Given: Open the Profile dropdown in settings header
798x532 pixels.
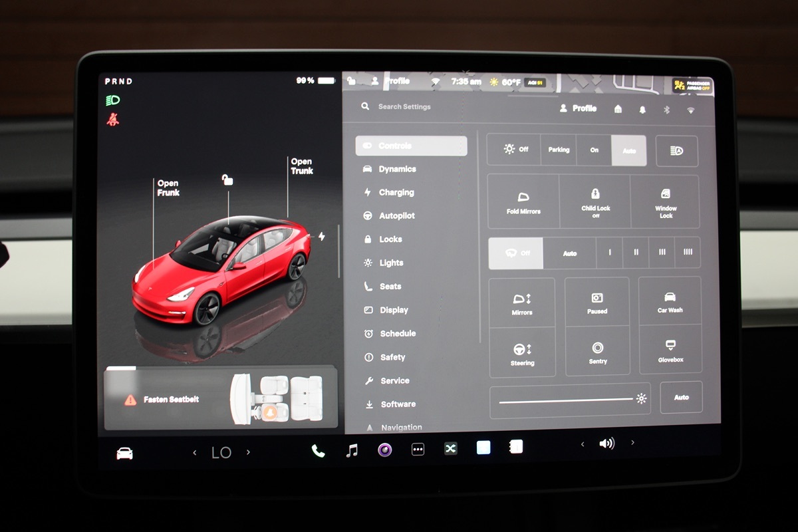Looking at the screenshot, I should (x=578, y=108).
